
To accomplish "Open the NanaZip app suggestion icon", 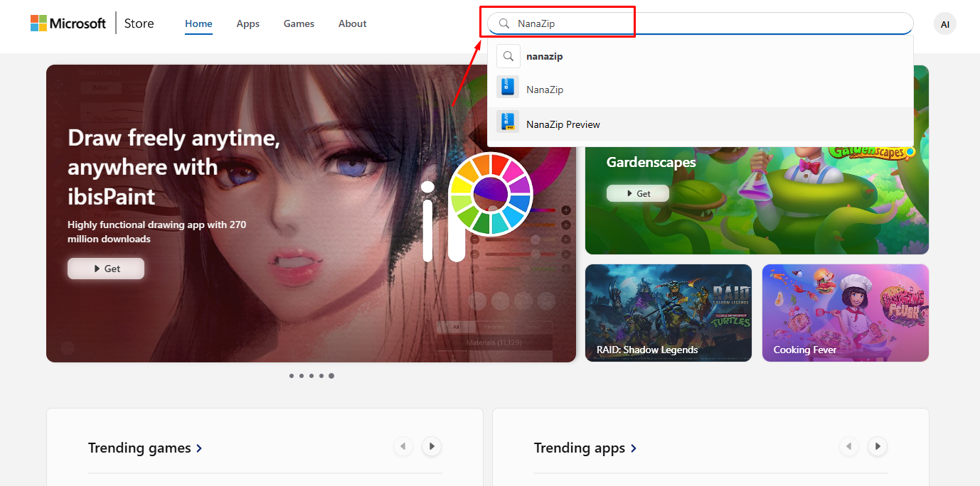I will click(507, 86).
